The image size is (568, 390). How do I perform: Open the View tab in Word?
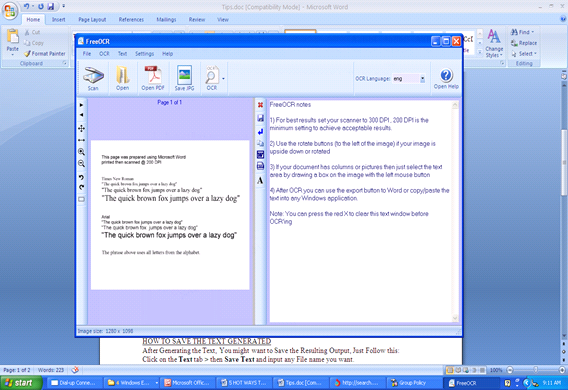pos(223,20)
